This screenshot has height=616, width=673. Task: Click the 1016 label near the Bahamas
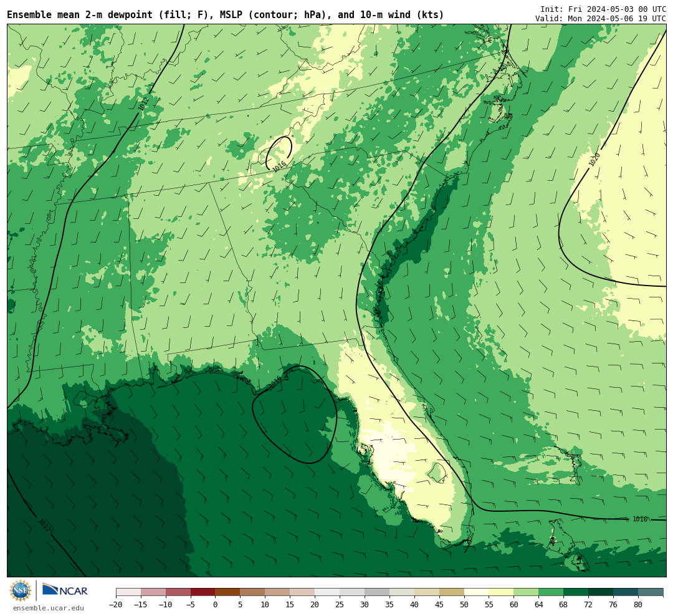click(640, 519)
